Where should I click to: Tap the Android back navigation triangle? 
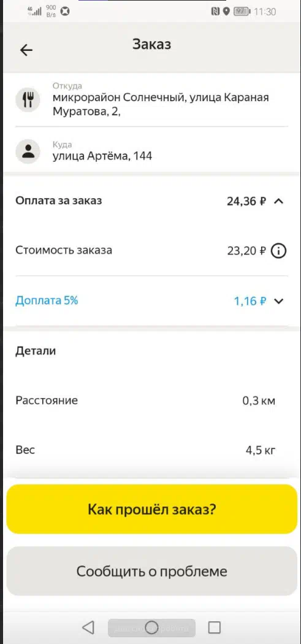click(88, 627)
